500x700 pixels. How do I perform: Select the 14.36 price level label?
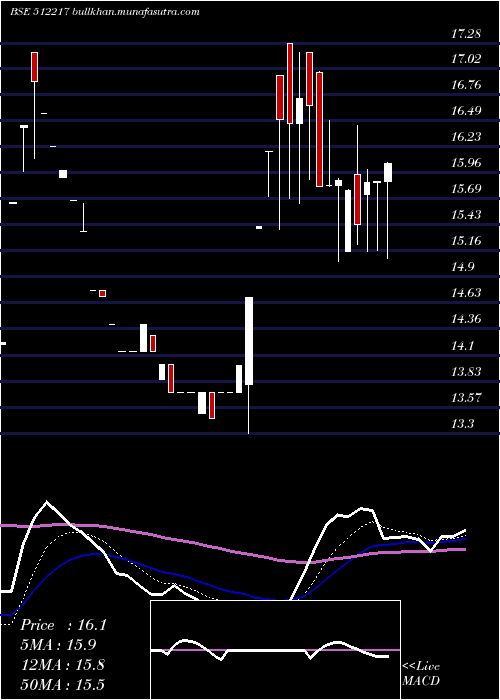(x=466, y=319)
